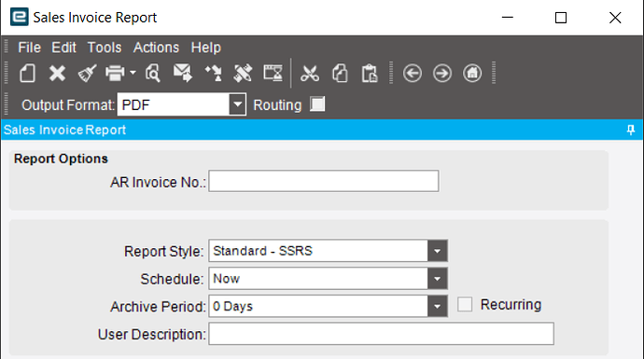Screen dimensions: 644x359
Task: Click the Epicor app icon in title bar
Action: [20, 17]
